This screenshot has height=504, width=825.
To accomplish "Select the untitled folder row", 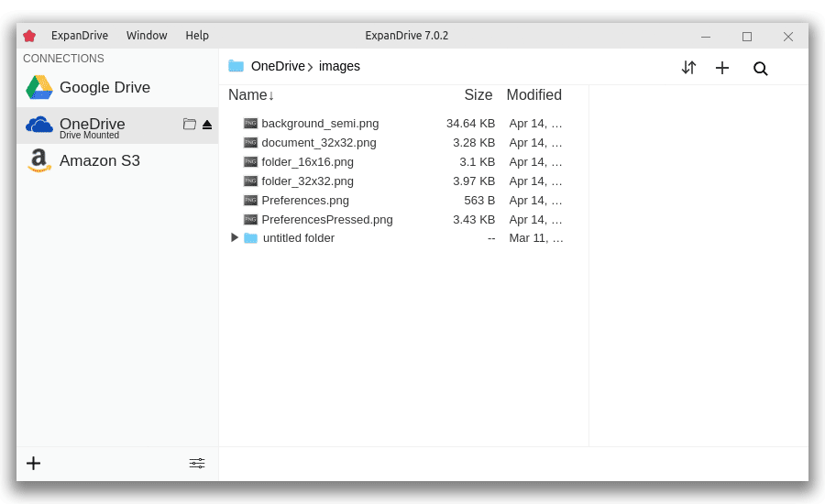I will point(403,238).
